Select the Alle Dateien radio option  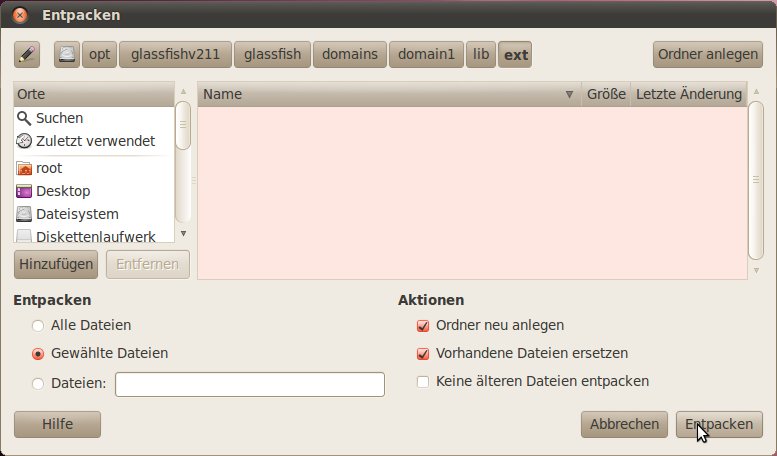(x=38, y=325)
